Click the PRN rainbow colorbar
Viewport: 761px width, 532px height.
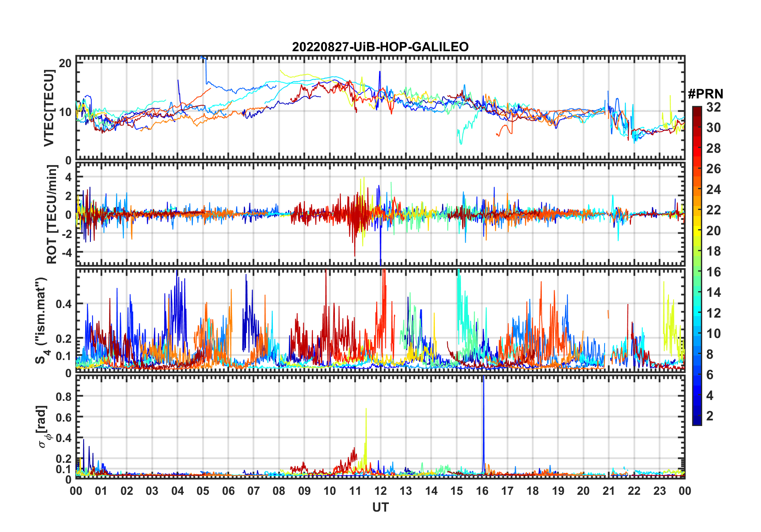pyautogui.click(x=697, y=266)
